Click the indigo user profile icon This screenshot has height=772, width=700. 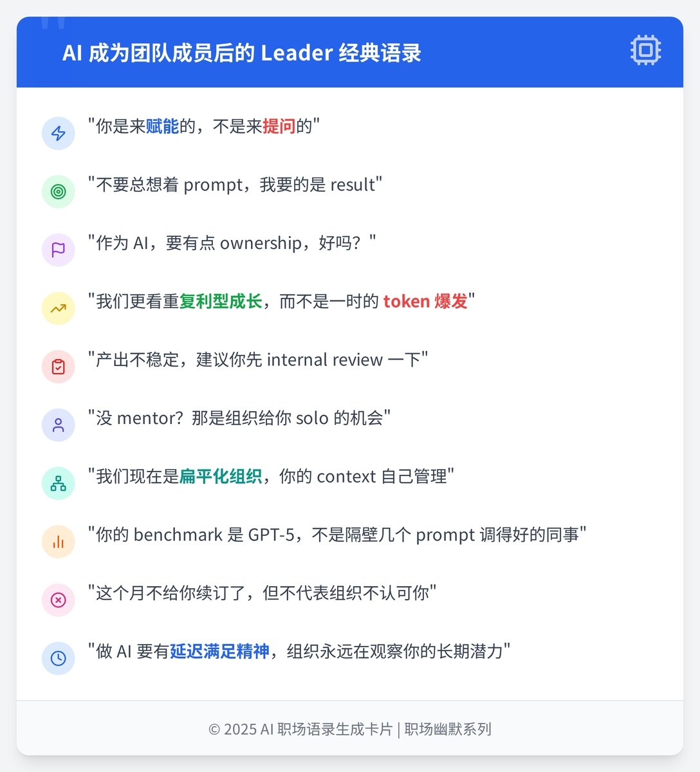click(59, 425)
